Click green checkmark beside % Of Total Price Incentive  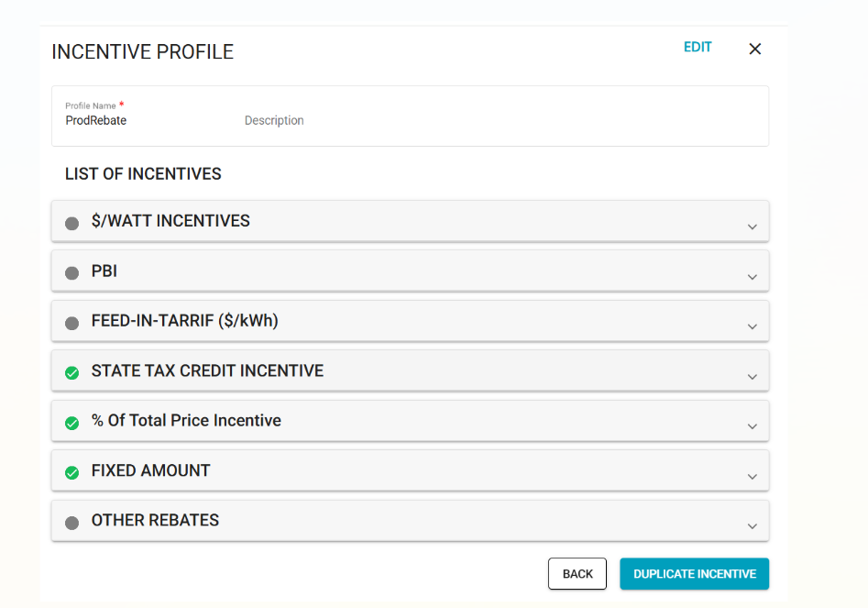click(72, 423)
